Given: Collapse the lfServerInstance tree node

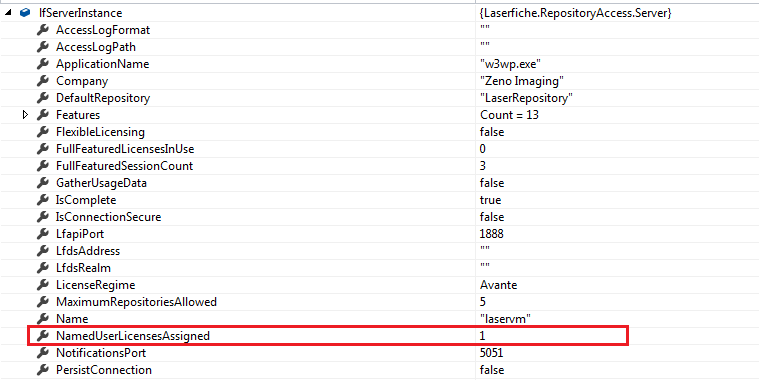Looking at the screenshot, I should tap(8, 13).
